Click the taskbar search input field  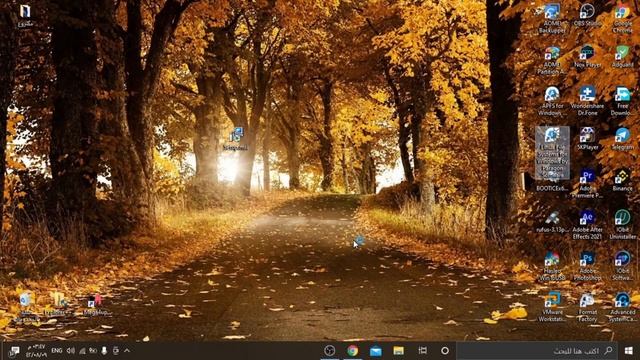click(x=537, y=351)
